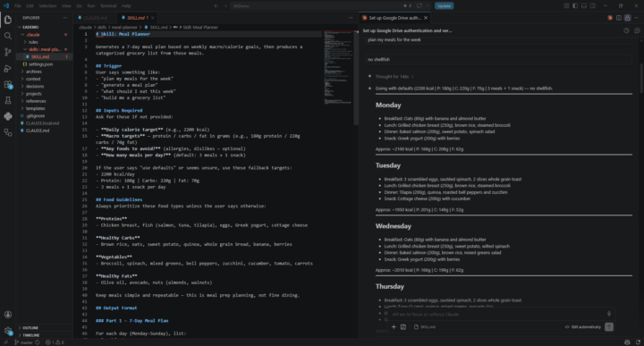Screen dimensions: 644x346
Task: Expand the references folder
Action: point(45,101)
